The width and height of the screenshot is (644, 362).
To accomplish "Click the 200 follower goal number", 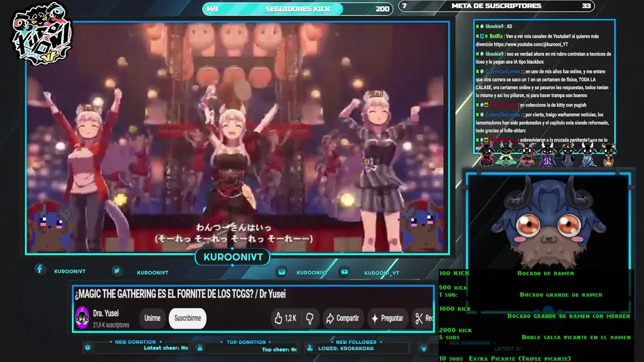I will point(382,9).
